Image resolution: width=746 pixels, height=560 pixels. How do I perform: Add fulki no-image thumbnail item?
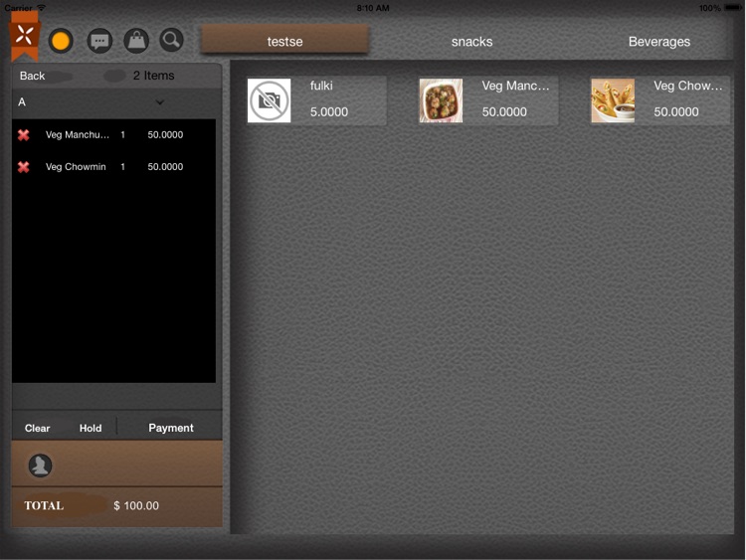(269, 100)
